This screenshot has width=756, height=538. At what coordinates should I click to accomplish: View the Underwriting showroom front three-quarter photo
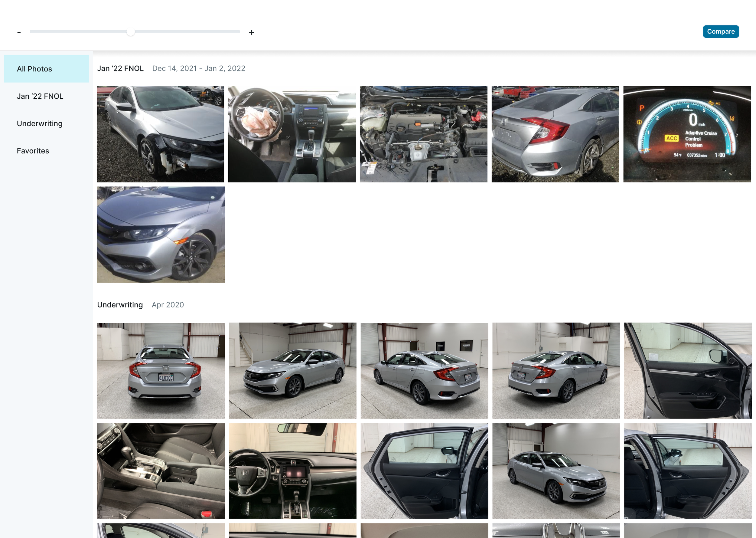(292, 371)
